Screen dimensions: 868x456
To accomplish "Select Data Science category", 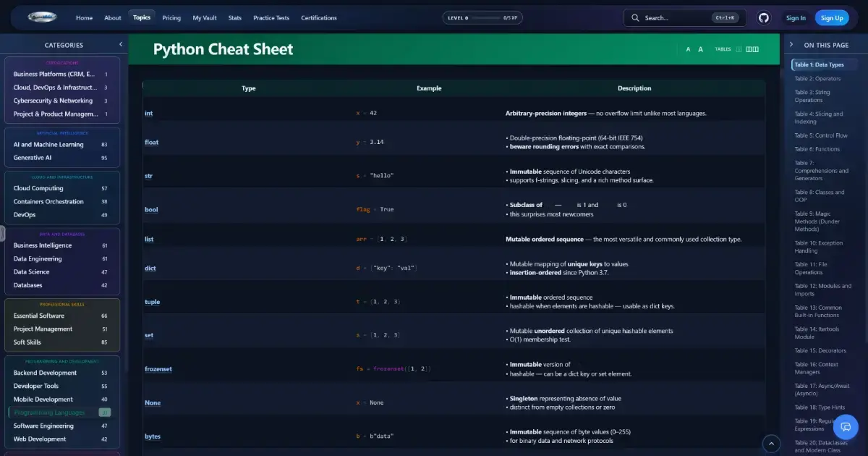I will (62, 272).
